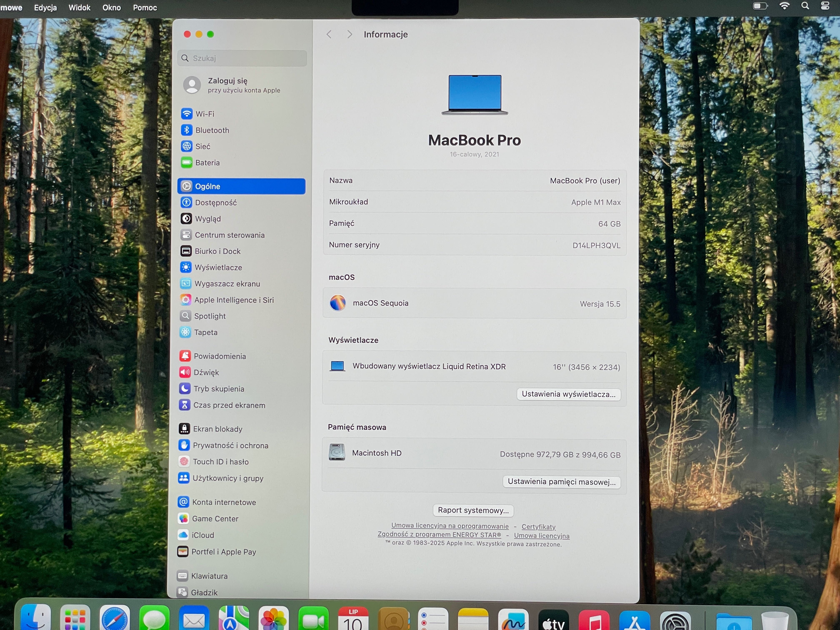Open Control Center from menu bar
840x630 pixels.
(825, 6)
